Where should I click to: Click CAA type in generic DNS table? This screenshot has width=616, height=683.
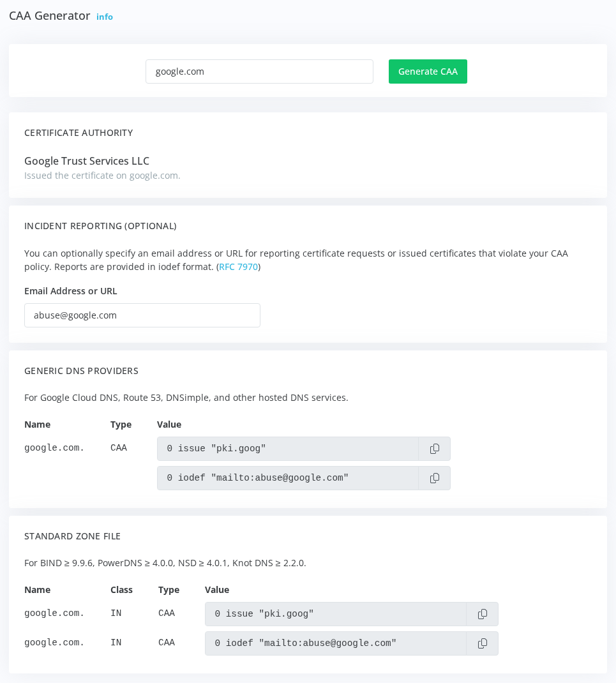119,448
